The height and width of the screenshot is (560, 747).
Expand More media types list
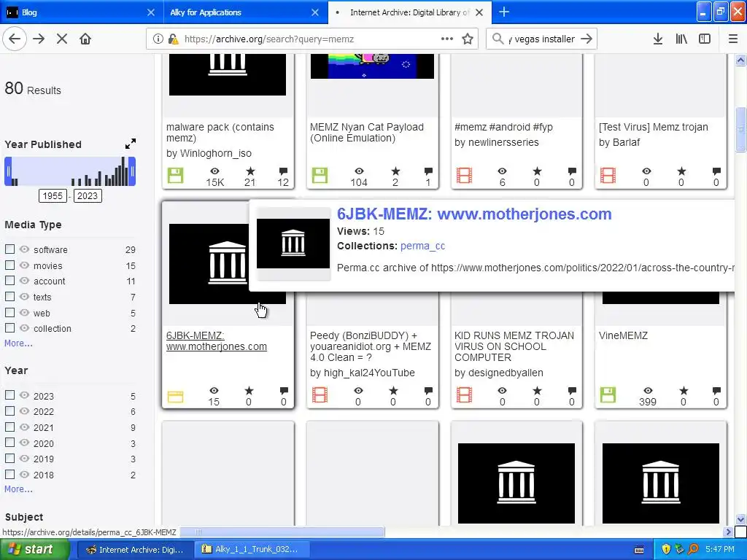(18, 343)
